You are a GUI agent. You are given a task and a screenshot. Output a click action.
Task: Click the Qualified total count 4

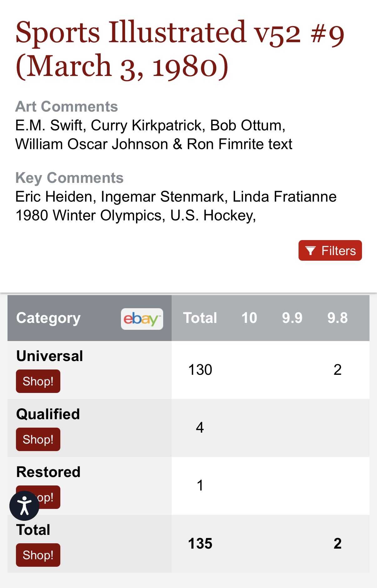200,428
